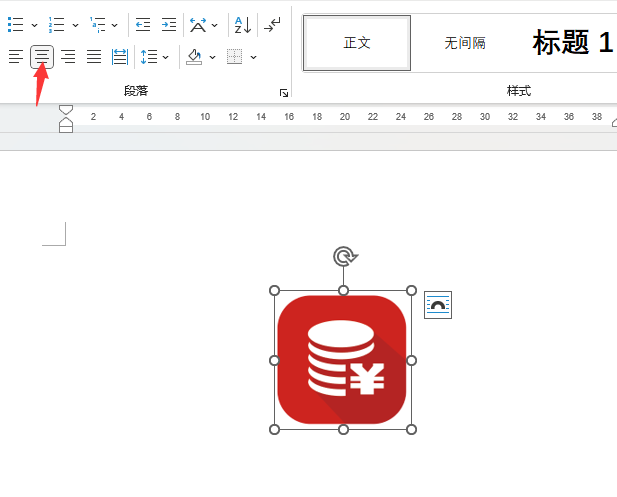This screenshot has height=497, width=617.
Task: Increase paragraph indent
Action: 169,25
